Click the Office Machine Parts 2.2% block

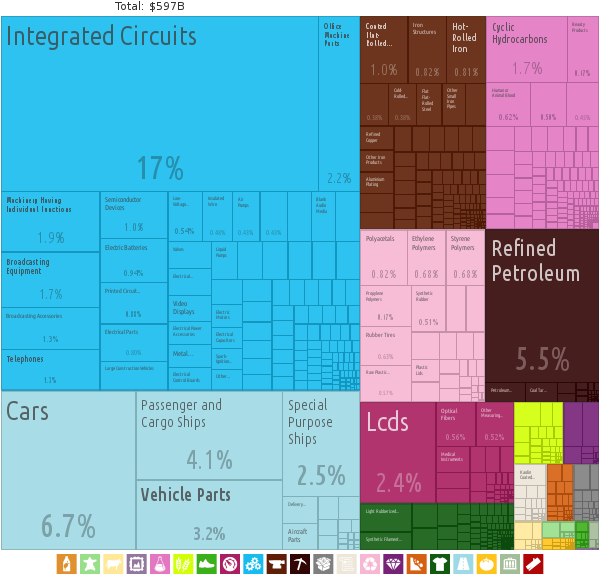tap(339, 104)
